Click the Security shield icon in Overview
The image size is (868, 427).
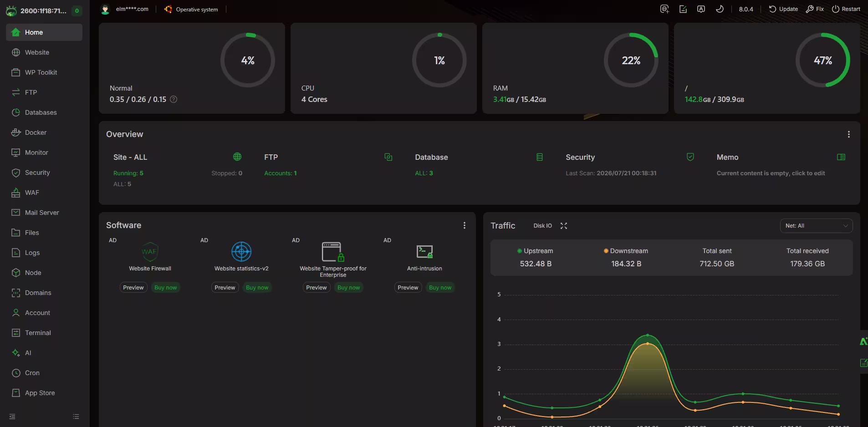(690, 157)
